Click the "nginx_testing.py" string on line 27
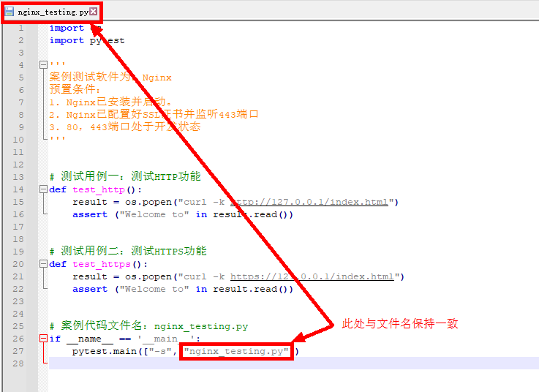This screenshot has height=392, width=539. pyautogui.click(x=236, y=352)
